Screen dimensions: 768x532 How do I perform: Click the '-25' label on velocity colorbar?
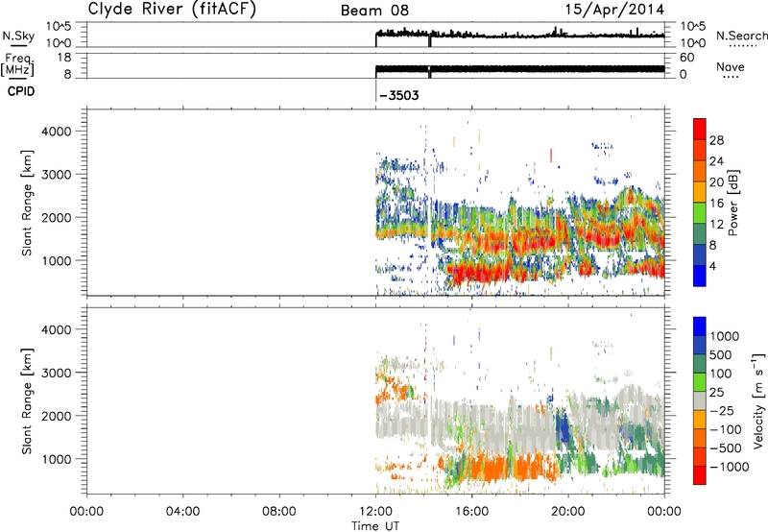[724, 411]
